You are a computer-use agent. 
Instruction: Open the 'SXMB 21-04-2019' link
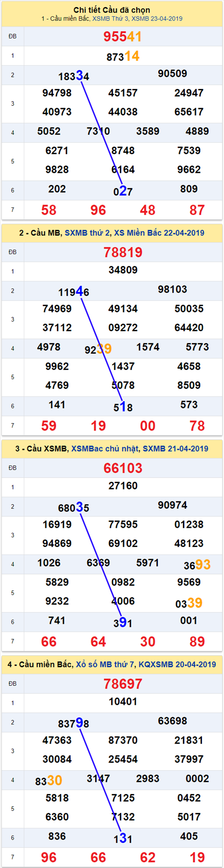click(175, 448)
